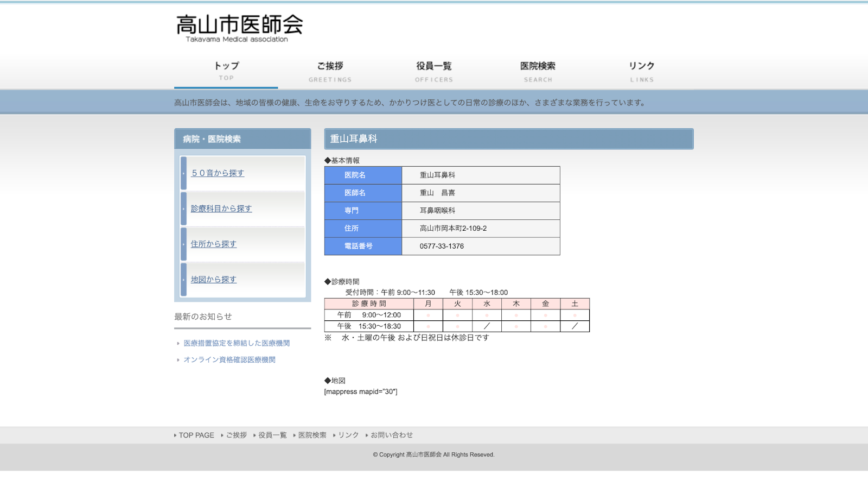Viewport: 868px width, 493px height.
Task: Open the 役員一覧 (OFFICERS) menu item
Action: (434, 69)
